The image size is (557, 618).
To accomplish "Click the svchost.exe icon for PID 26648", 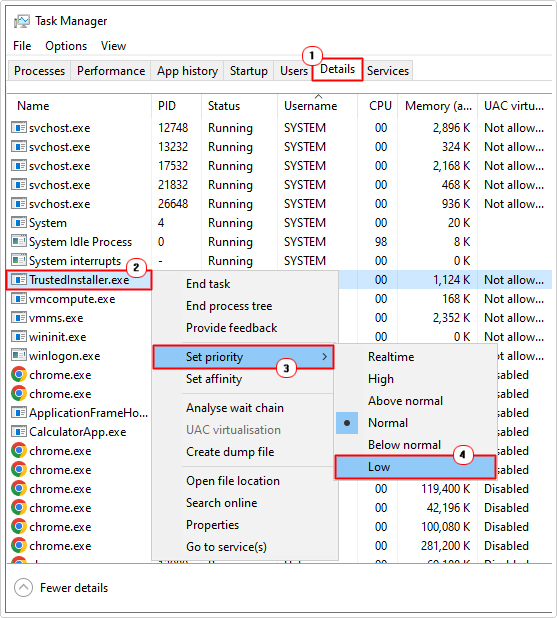I will pyautogui.click(x=19, y=203).
